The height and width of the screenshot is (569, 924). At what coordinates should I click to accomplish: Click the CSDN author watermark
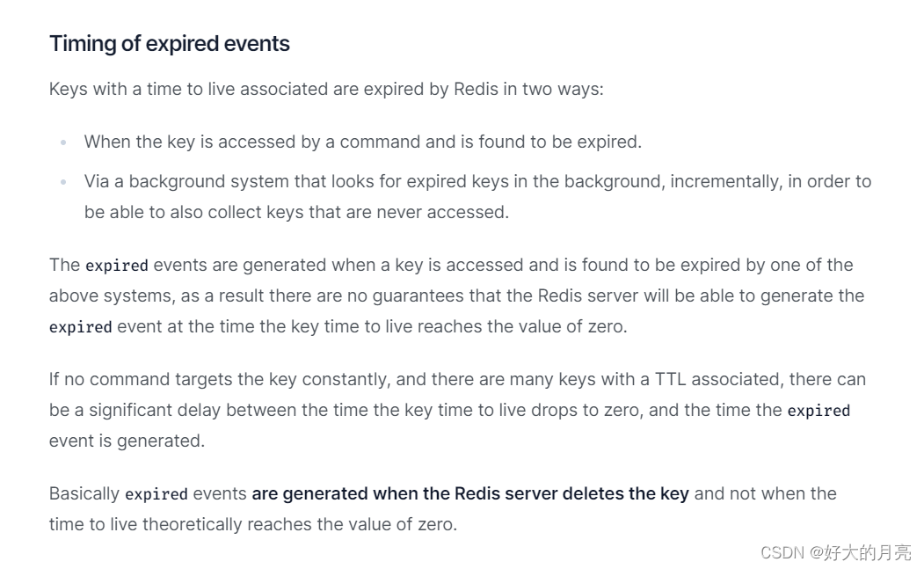coord(835,552)
